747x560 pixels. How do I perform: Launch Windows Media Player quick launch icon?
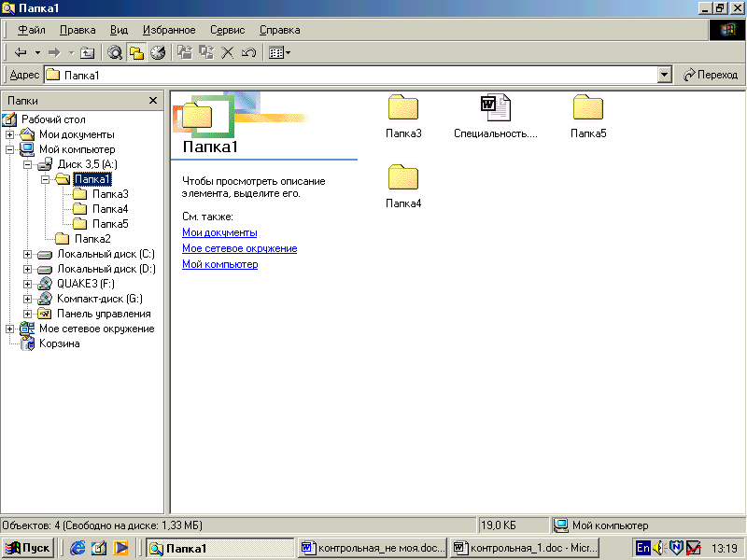(x=120, y=549)
